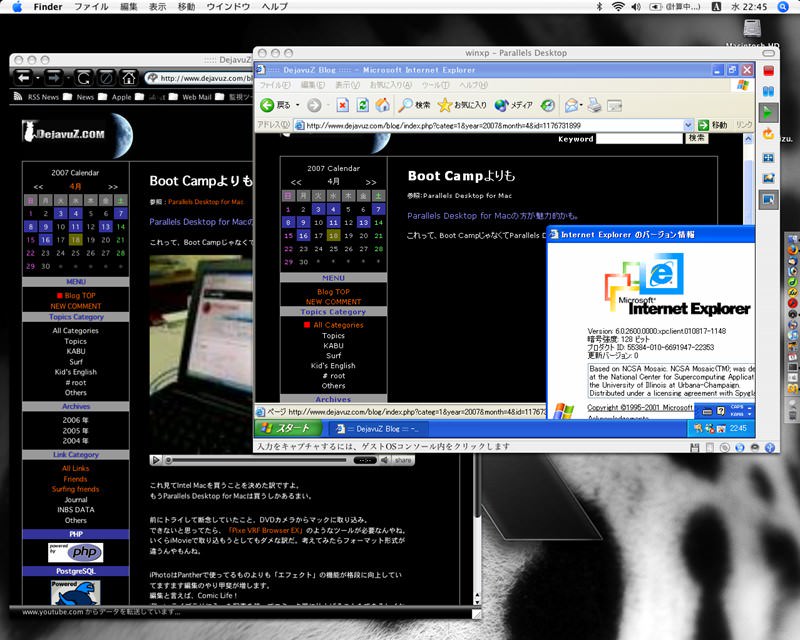Viewport: 800px width, 640px height.
Task: Click the forward arrow in the Mac browser toolbar
Action: [53, 78]
